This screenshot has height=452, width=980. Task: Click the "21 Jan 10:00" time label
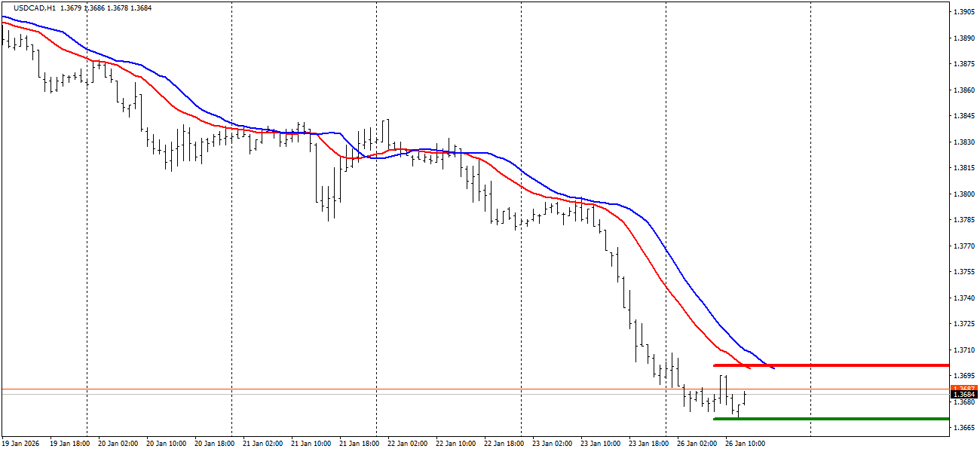pos(311,444)
